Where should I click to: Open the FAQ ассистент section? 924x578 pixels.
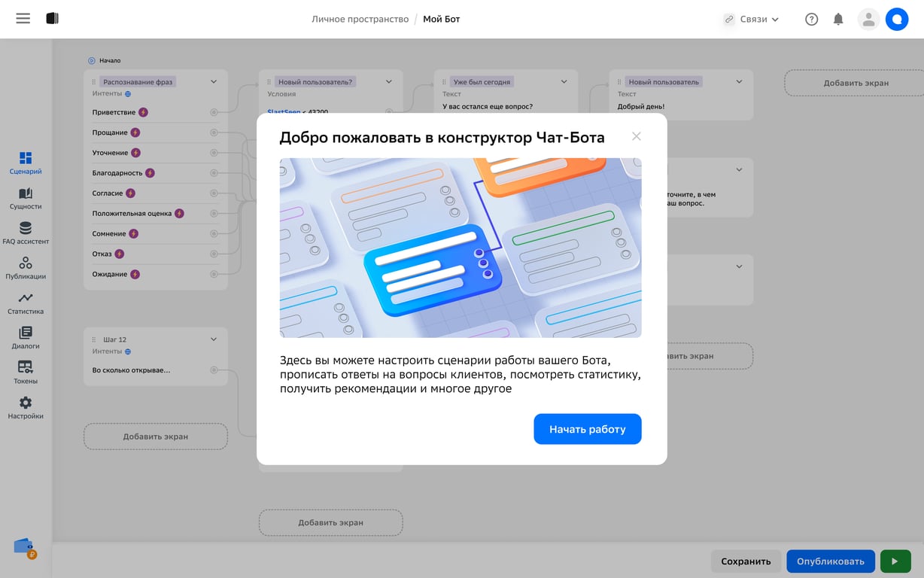pos(26,233)
